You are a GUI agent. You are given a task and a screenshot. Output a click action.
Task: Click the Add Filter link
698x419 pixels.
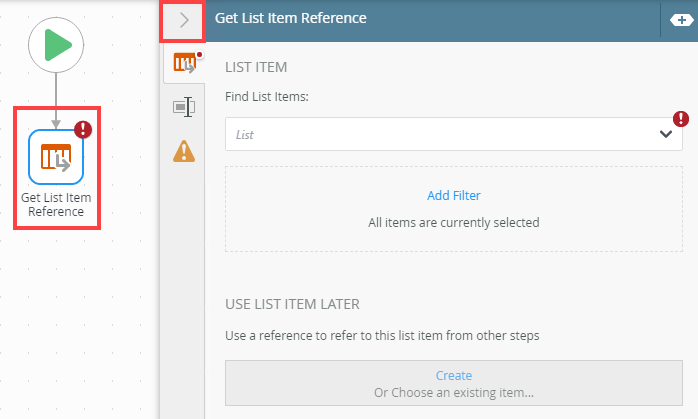click(x=454, y=195)
